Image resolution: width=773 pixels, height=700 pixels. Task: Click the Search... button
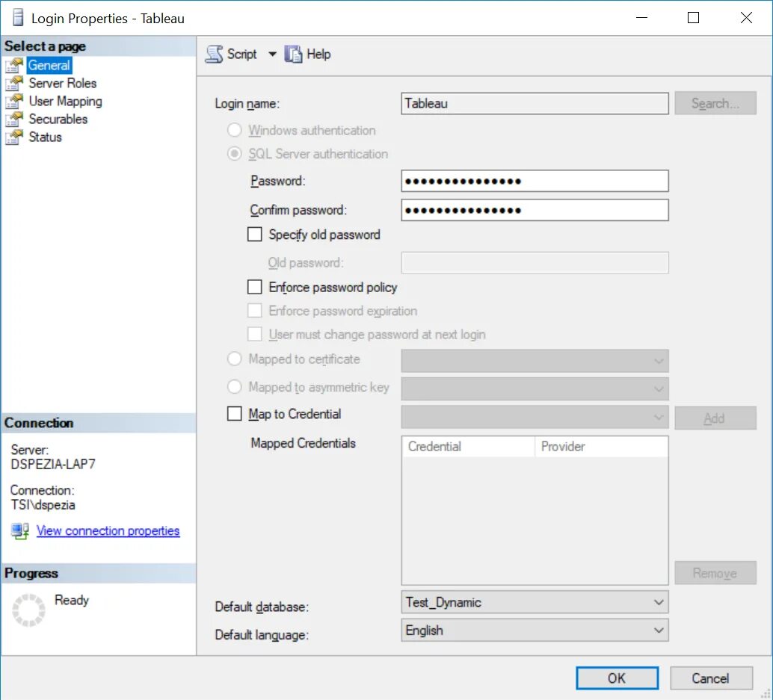click(715, 103)
